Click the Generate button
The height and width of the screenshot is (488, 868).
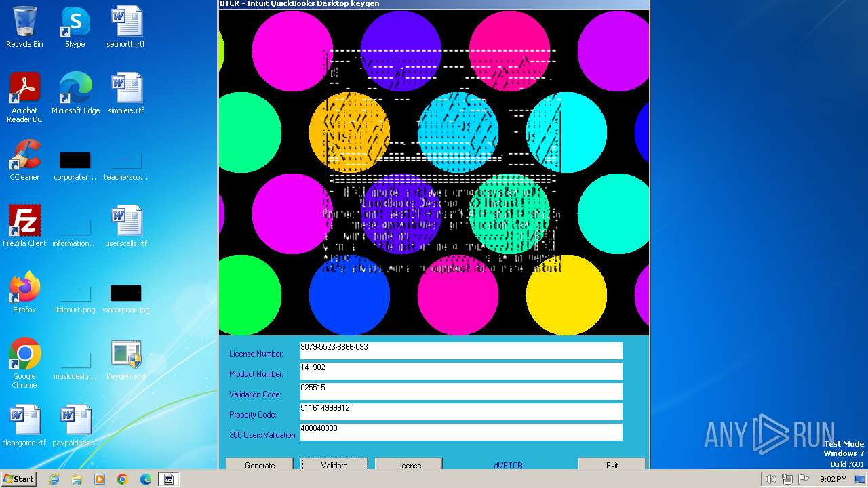point(260,464)
